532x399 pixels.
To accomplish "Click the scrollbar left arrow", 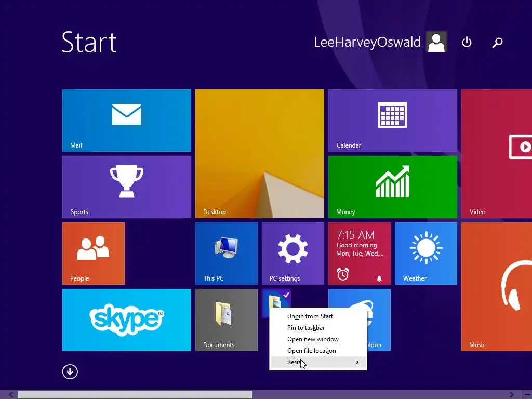I will [x=10, y=395].
